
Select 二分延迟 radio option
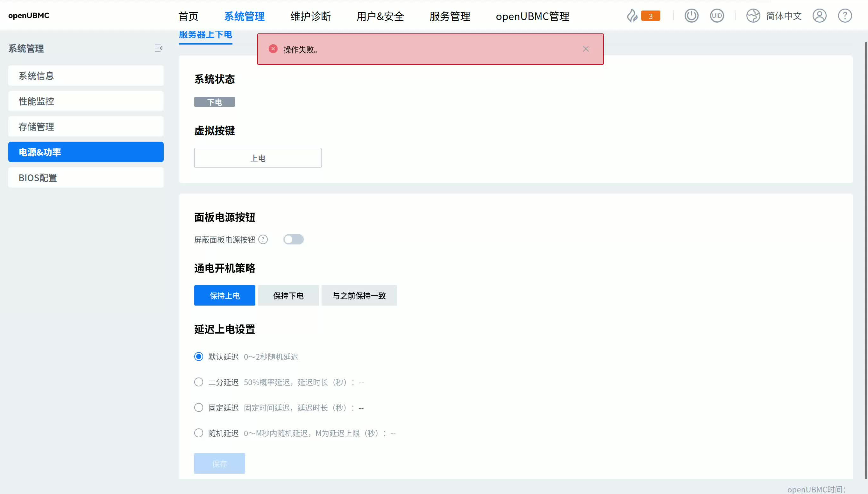(199, 382)
